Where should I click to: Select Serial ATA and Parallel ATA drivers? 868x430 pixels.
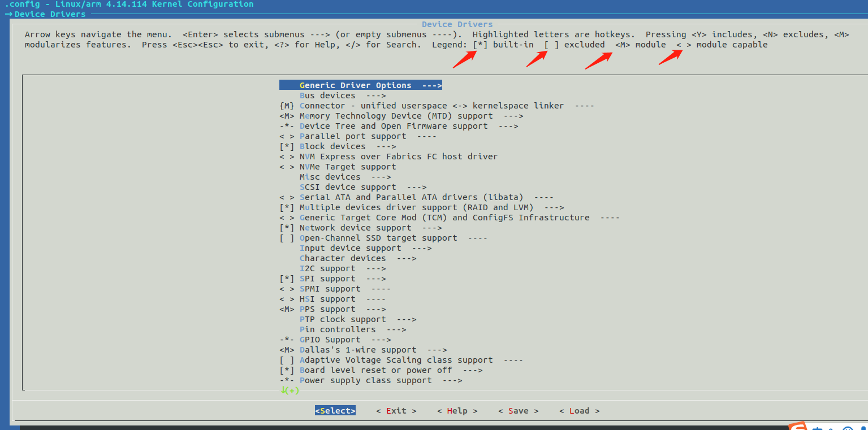[416, 197]
